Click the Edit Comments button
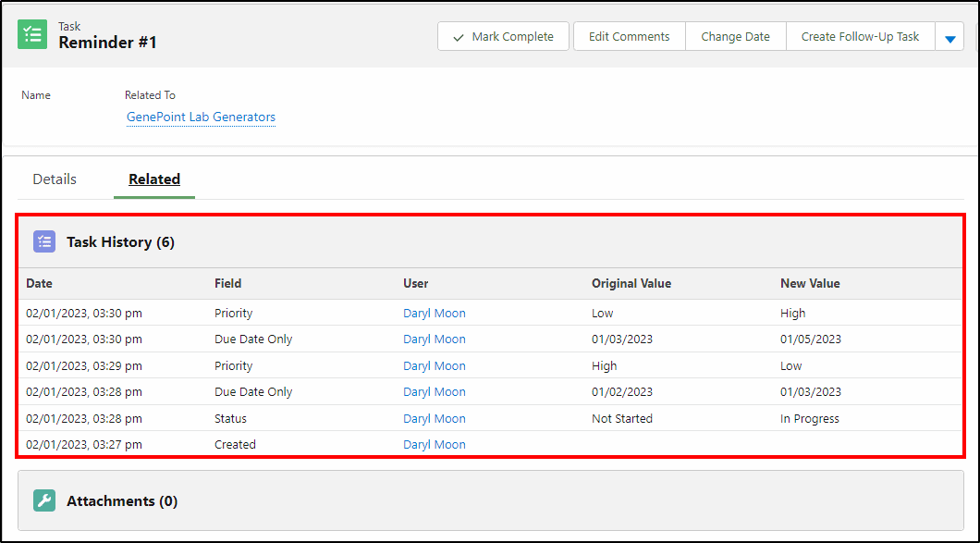Image resolution: width=980 pixels, height=543 pixels. (630, 37)
